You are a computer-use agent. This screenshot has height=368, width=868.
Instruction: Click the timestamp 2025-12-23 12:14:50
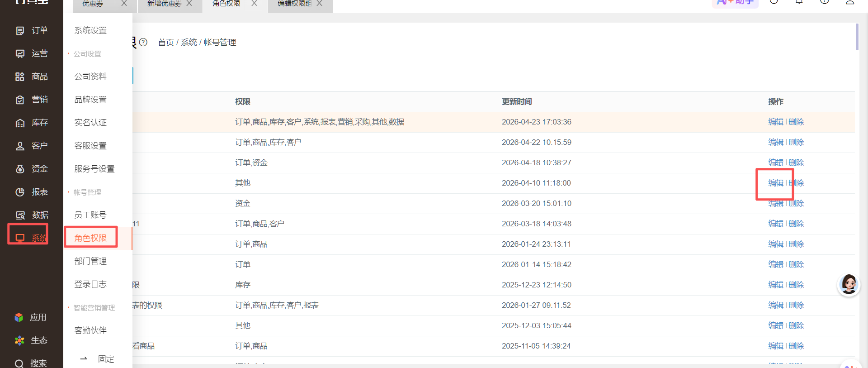click(537, 285)
